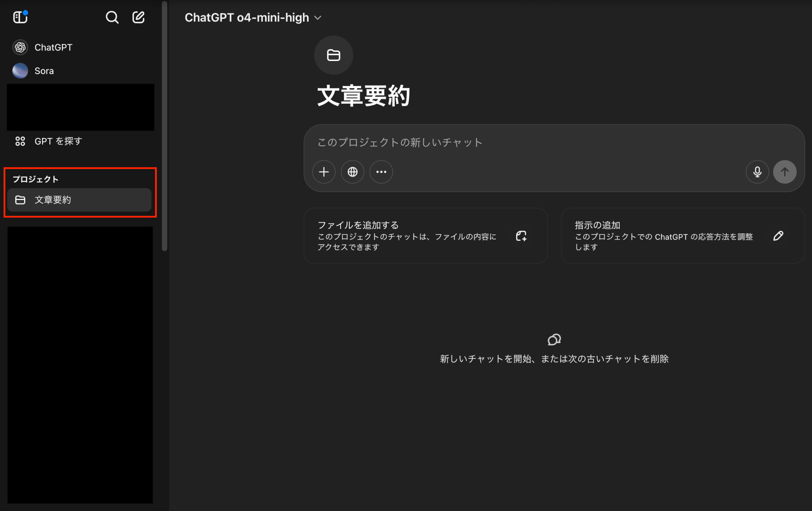Click the ChatGPT logo icon in the sidebar
The image size is (812, 511).
pyautogui.click(x=20, y=48)
